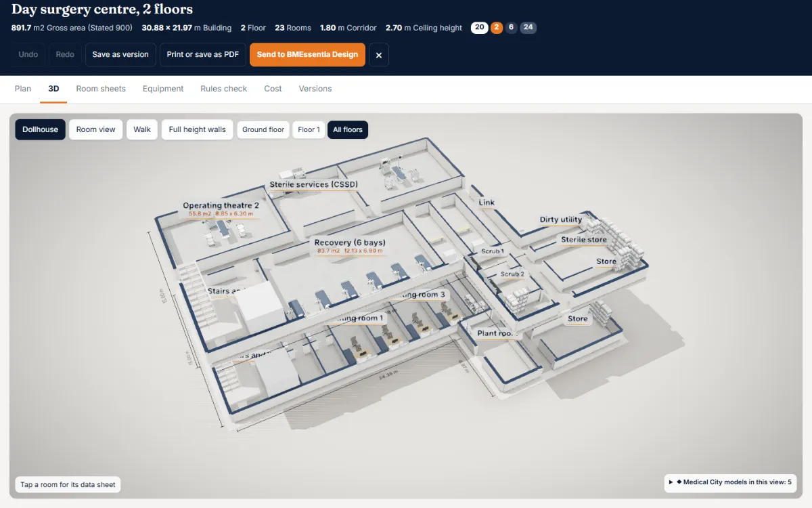Choose Print or save as PDF
812x508 pixels.
203,55
